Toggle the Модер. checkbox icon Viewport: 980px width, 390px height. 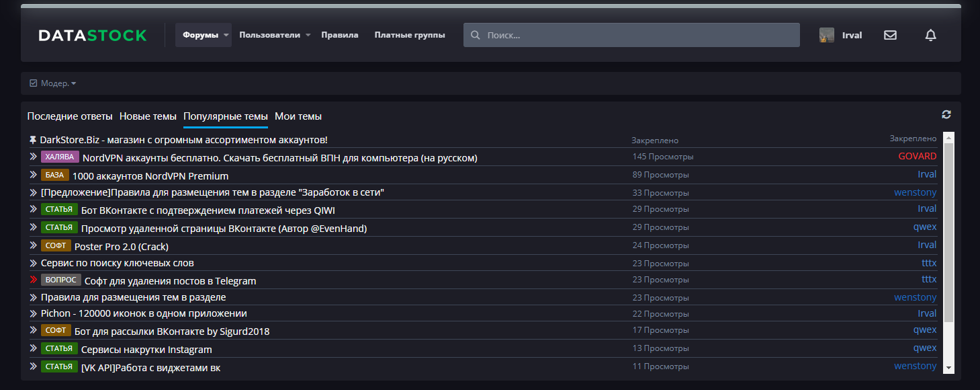coord(34,83)
